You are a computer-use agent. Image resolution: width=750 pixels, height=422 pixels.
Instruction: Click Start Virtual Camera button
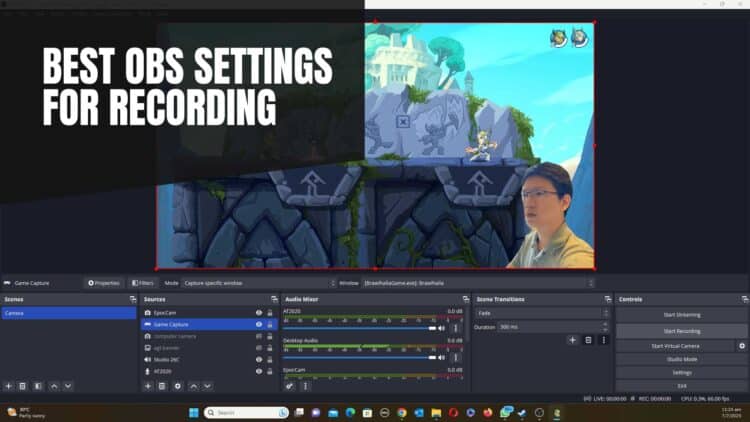(675, 346)
